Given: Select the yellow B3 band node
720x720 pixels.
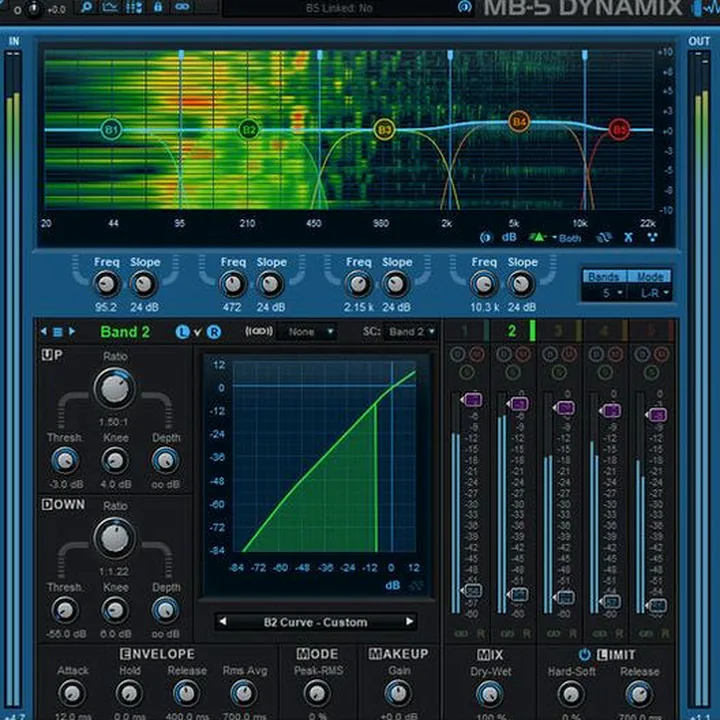Looking at the screenshot, I should coord(384,129).
